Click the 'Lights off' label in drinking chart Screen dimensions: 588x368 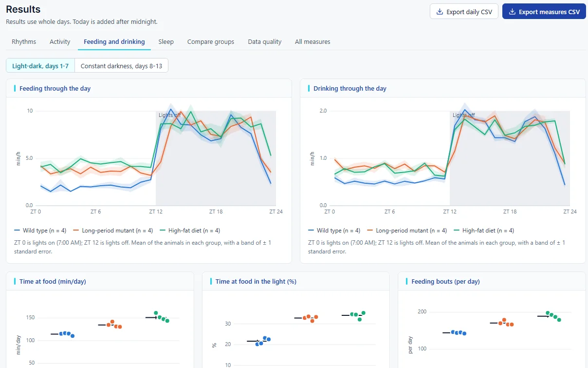coord(464,115)
